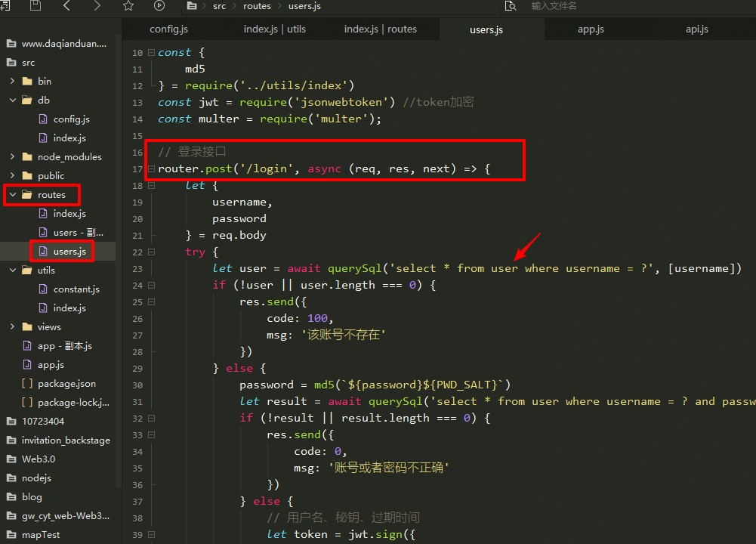This screenshot has height=544, width=756.
Task: Collapse the routes folder
Action: point(13,195)
